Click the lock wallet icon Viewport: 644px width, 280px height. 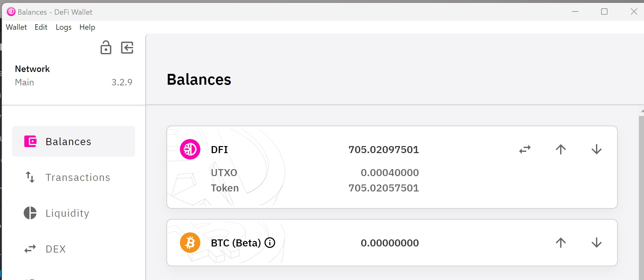pos(106,48)
